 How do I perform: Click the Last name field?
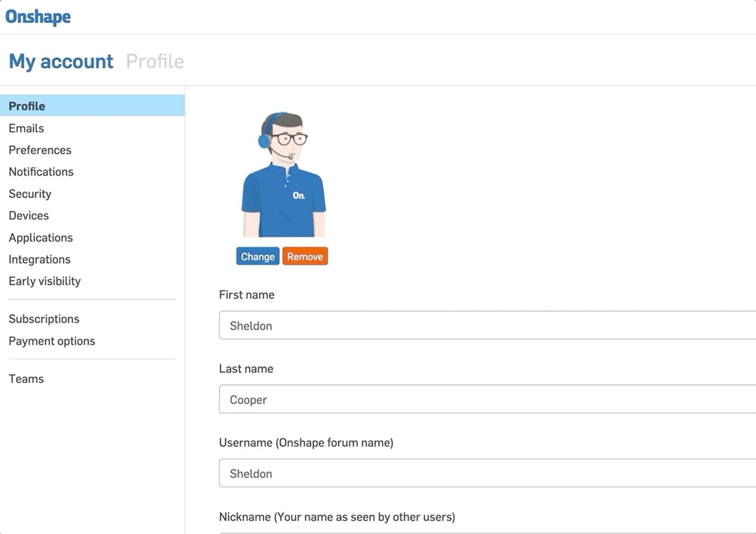(487, 399)
